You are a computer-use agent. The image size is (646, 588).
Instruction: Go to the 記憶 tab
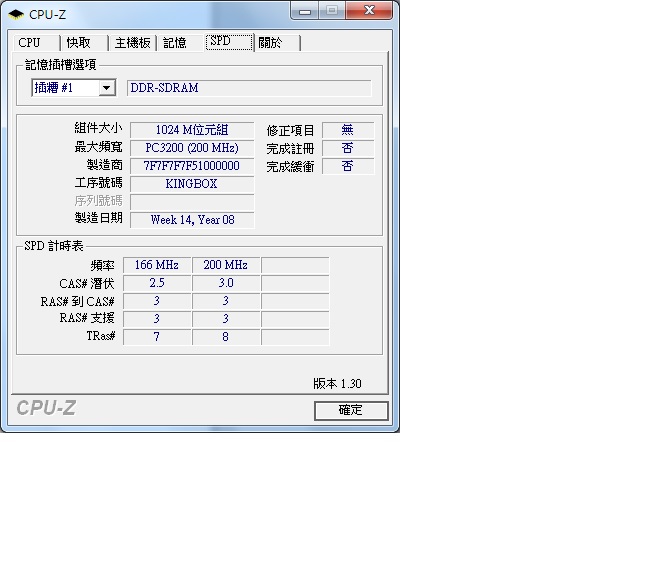pos(180,43)
